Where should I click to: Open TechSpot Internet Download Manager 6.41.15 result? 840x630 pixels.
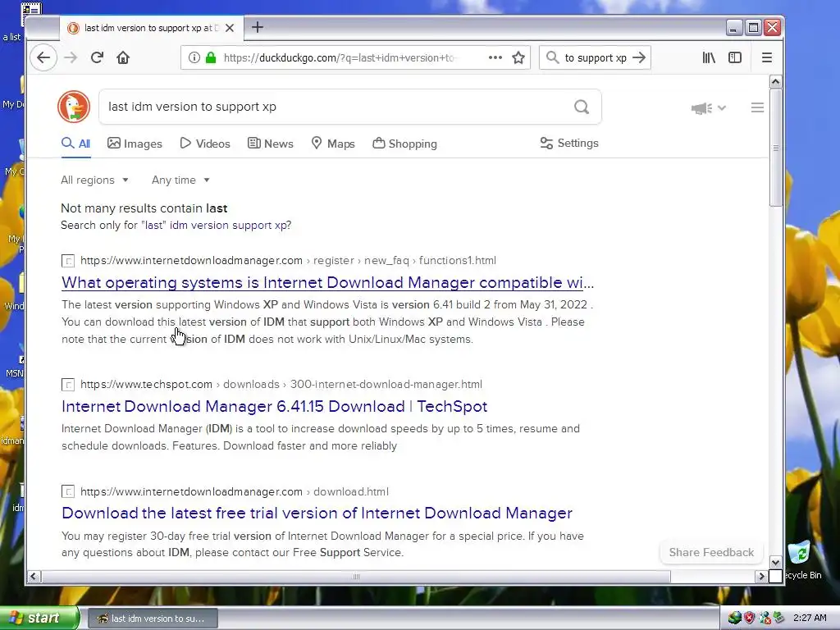(x=274, y=406)
